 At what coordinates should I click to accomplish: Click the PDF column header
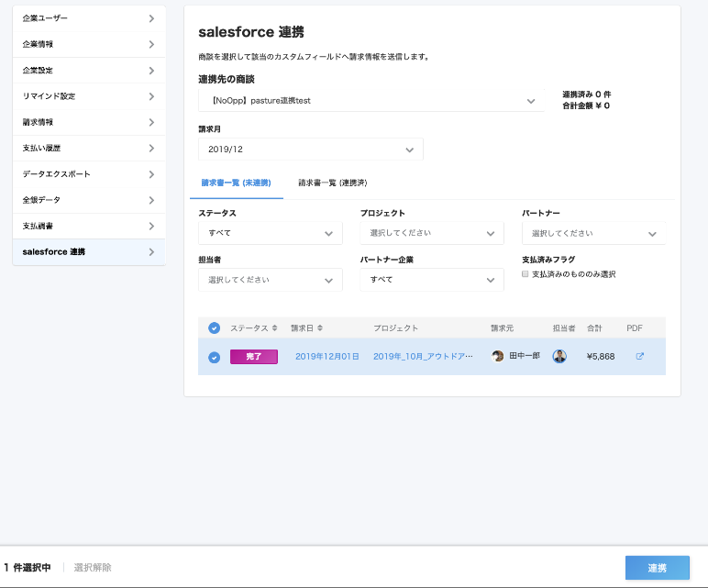(635, 328)
